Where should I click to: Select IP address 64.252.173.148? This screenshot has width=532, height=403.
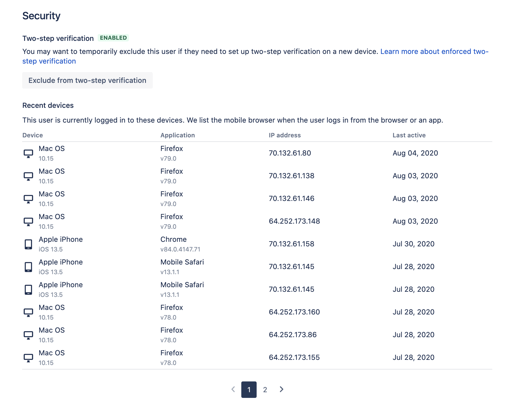pyautogui.click(x=294, y=221)
